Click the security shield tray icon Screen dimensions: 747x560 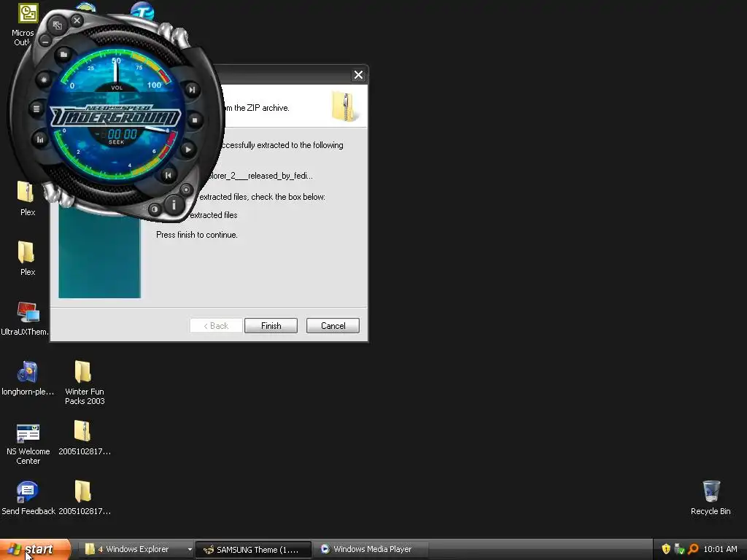tap(666, 549)
